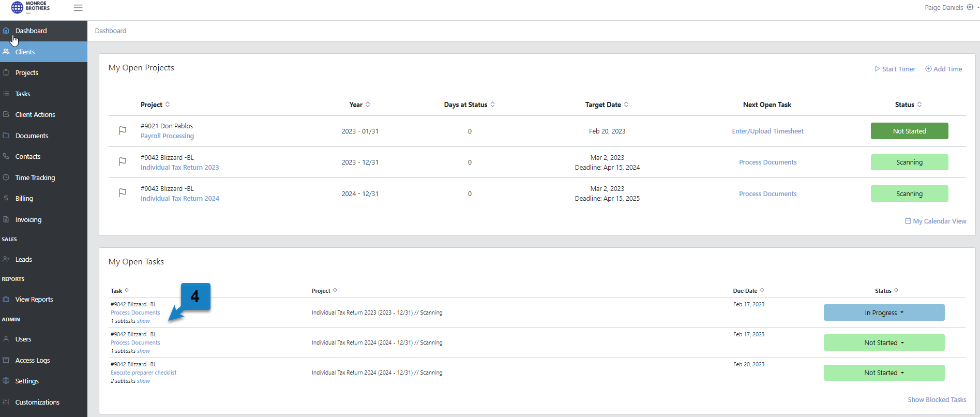The height and width of the screenshot is (417, 980).
Task: Open the Billing dollar icon
Action: click(6, 198)
